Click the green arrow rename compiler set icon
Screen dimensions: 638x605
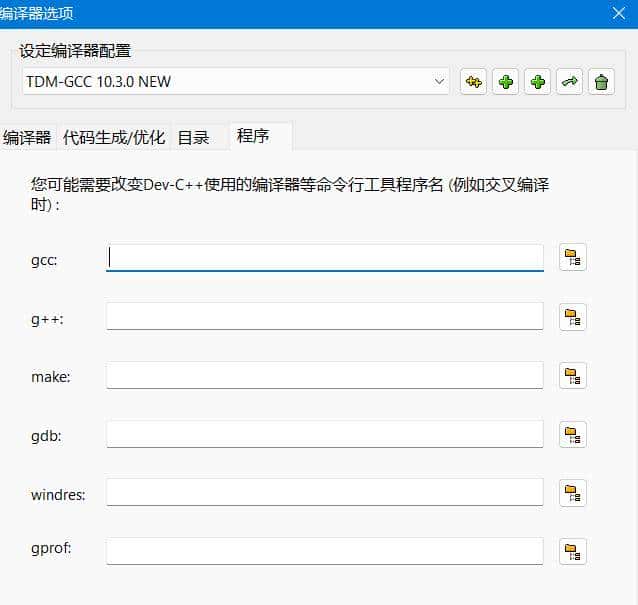click(x=569, y=82)
